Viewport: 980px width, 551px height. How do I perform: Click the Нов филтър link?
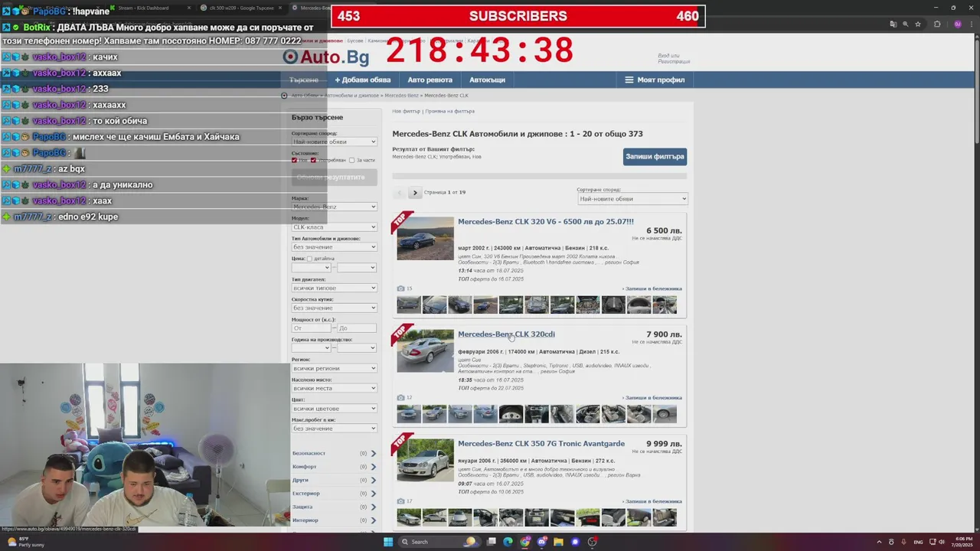[407, 112]
